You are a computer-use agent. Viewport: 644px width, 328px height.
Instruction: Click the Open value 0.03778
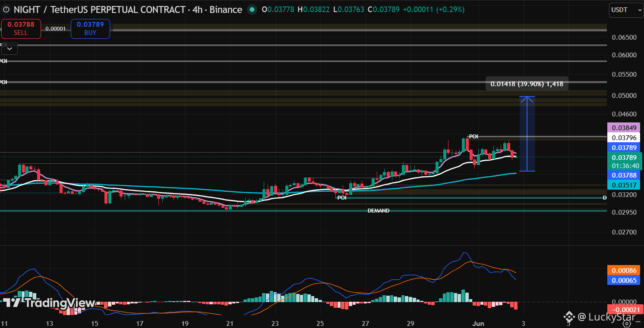pos(282,9)
